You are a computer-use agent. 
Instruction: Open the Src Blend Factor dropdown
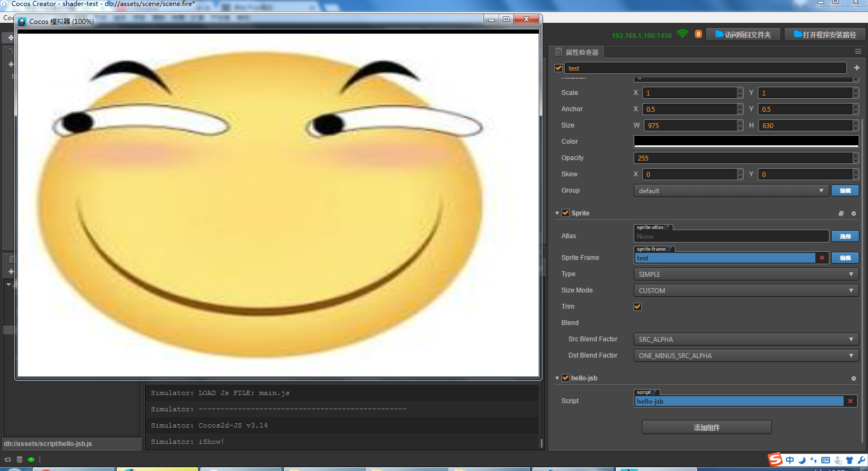(x=746, y=339)
